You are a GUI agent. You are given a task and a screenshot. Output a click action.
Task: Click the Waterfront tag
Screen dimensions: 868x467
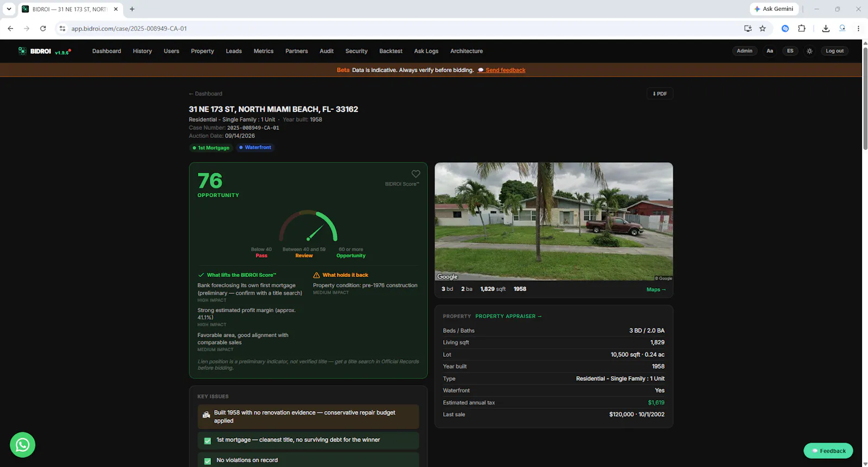255,148
